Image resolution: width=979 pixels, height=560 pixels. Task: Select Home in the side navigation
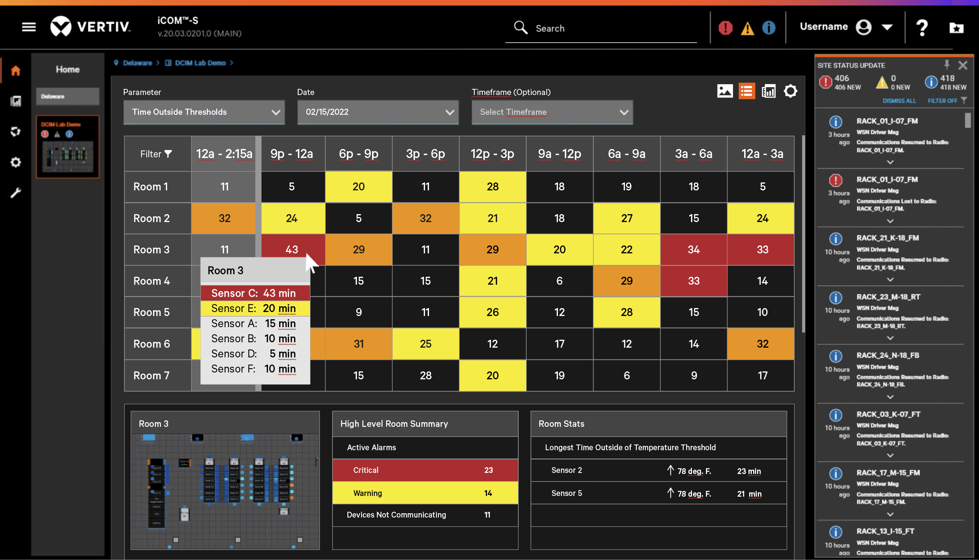(68, 69)
